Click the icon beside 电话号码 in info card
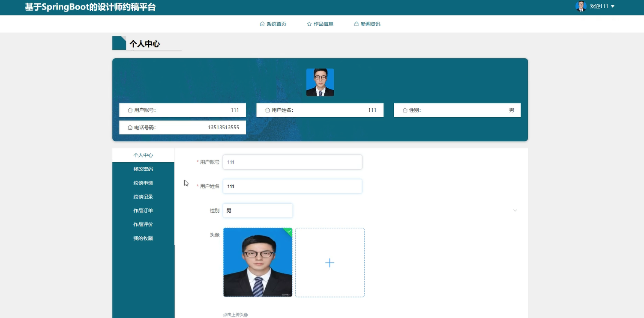 pyautogui.click(x=130, y=127)
